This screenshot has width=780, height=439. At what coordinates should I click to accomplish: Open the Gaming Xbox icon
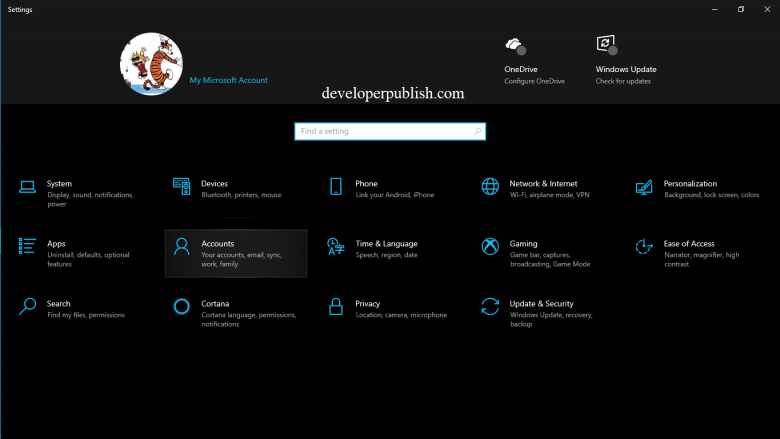pos(490,247)
